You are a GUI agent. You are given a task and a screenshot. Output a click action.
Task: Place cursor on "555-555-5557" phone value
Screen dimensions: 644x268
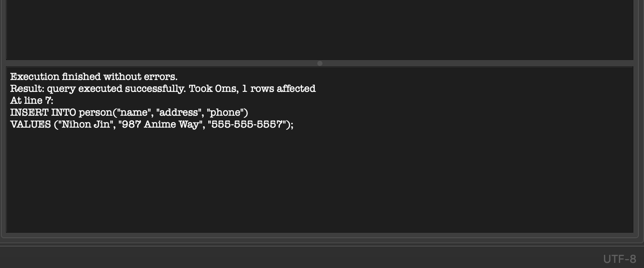(x=246, y=124)
